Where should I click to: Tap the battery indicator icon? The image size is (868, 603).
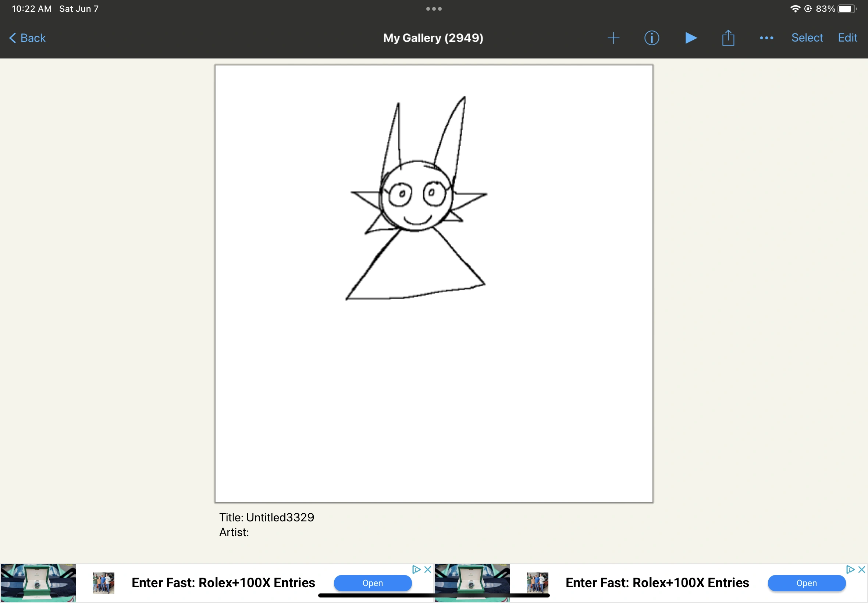(846, 9)
